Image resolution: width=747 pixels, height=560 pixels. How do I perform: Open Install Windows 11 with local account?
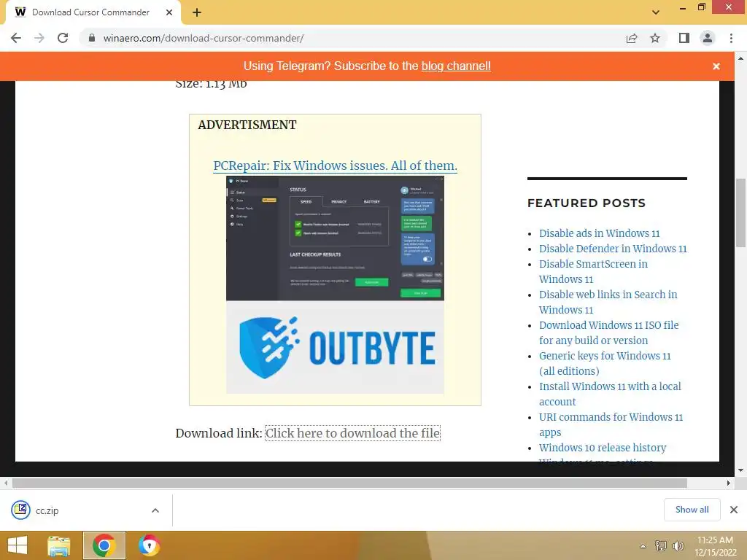[x=610, y=394]
